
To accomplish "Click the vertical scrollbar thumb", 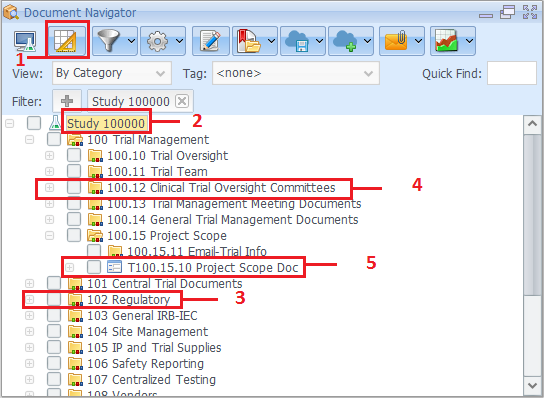I will pyautogui.click(x=533, y=215).
